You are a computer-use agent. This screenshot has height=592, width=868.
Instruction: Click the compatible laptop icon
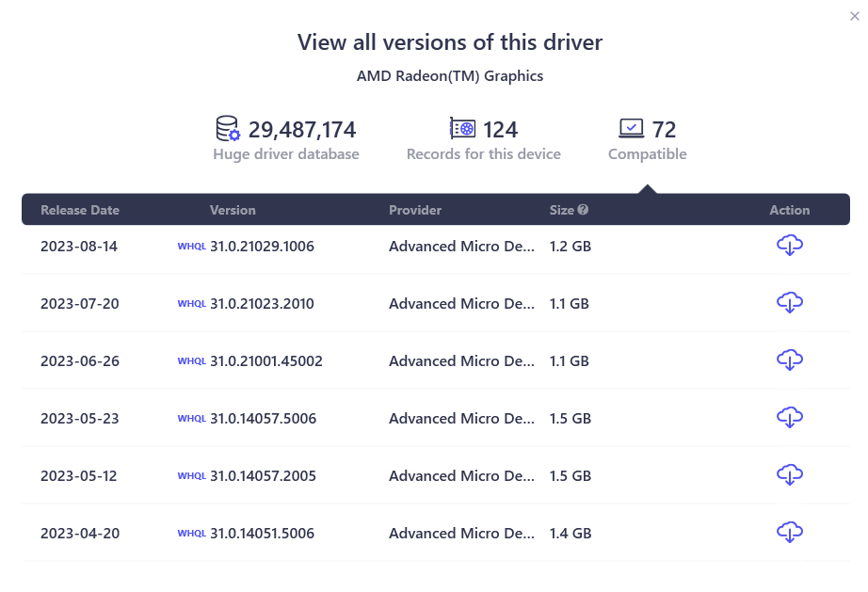pos(631,129)
